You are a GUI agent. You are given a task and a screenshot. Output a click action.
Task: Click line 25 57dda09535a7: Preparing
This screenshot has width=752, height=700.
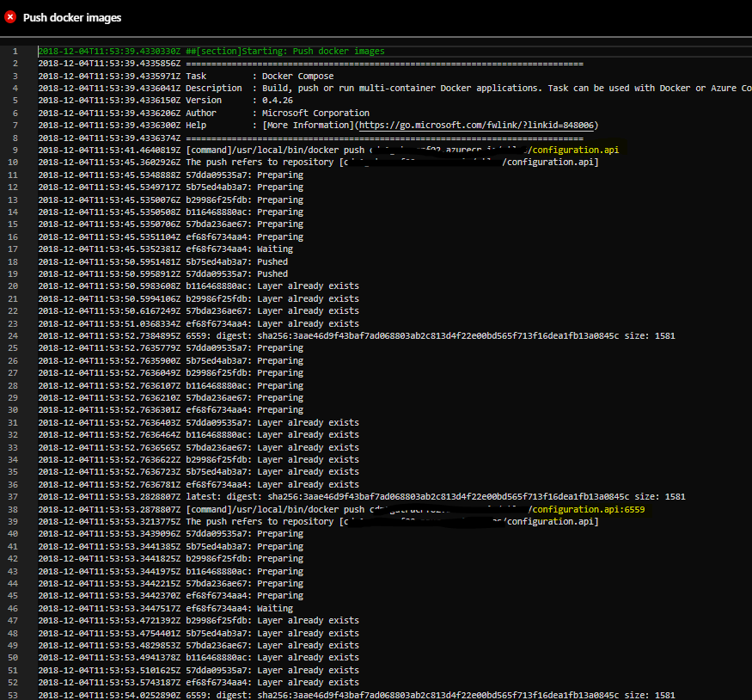click(171, 347)
